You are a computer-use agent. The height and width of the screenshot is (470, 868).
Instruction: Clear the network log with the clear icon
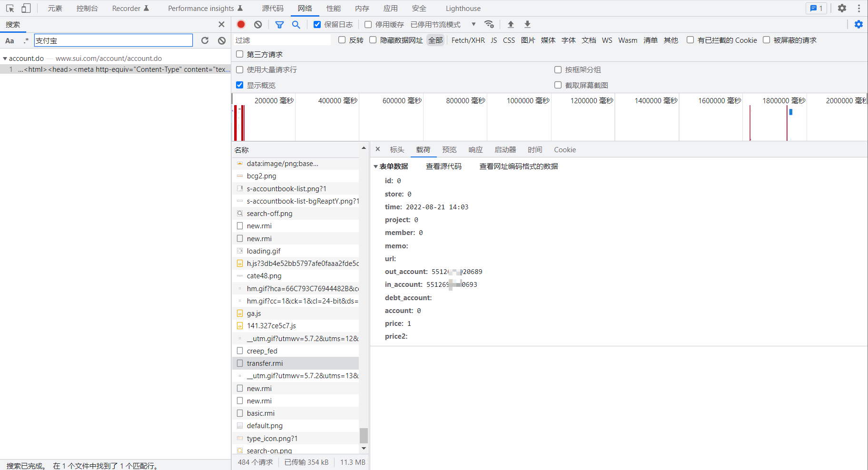[x=258, y=24]
